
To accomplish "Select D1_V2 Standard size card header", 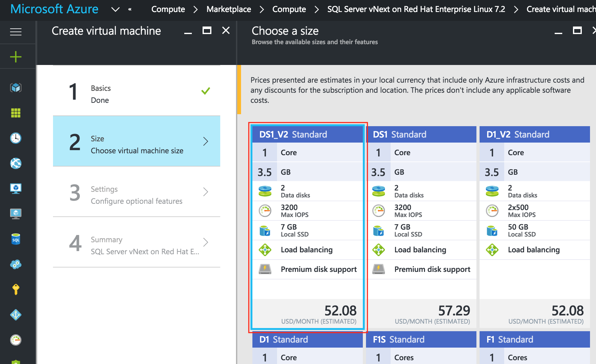I will pos(535,134).
